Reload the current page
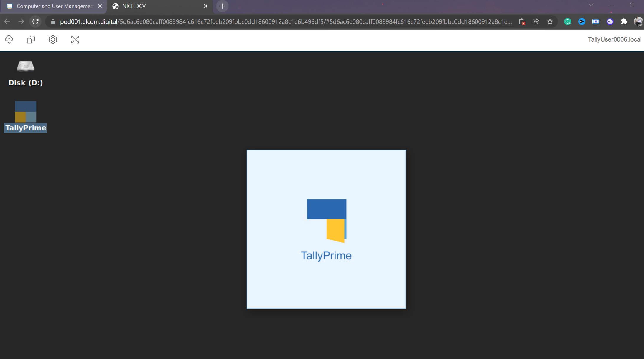Screen dimensions: 644x359 35,21
